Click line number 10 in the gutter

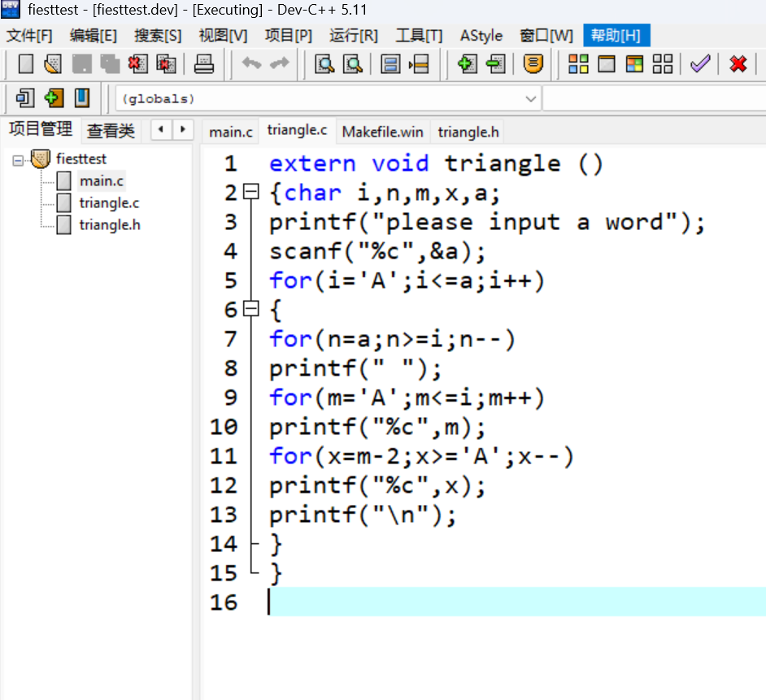click(x=224, y=427)
